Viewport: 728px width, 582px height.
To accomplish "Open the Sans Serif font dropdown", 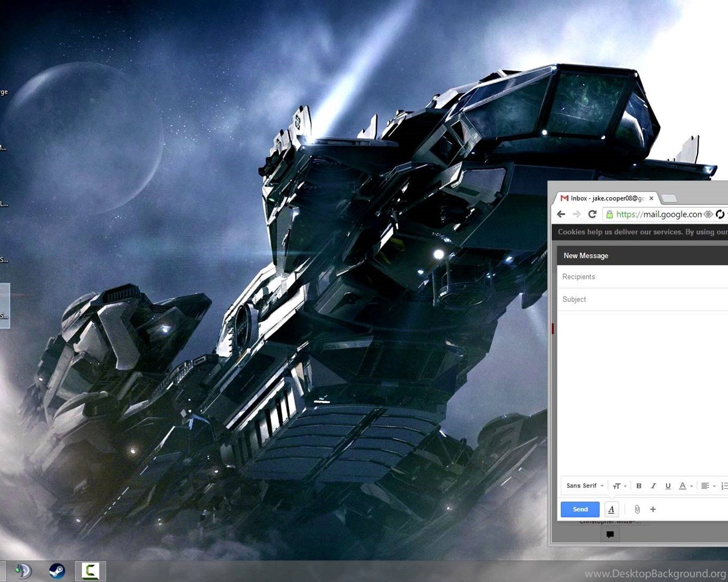I will 585,486.
